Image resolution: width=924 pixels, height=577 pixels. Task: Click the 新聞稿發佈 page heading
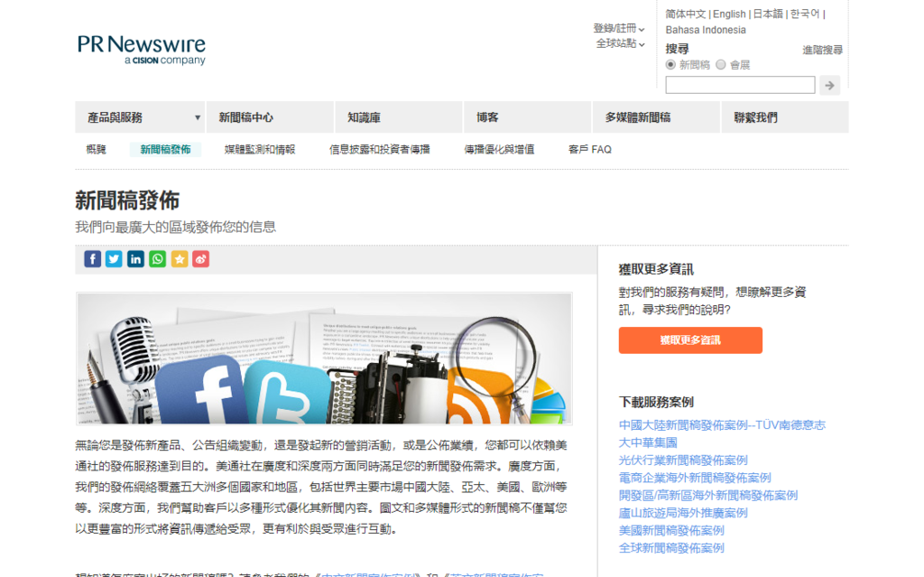127,200
